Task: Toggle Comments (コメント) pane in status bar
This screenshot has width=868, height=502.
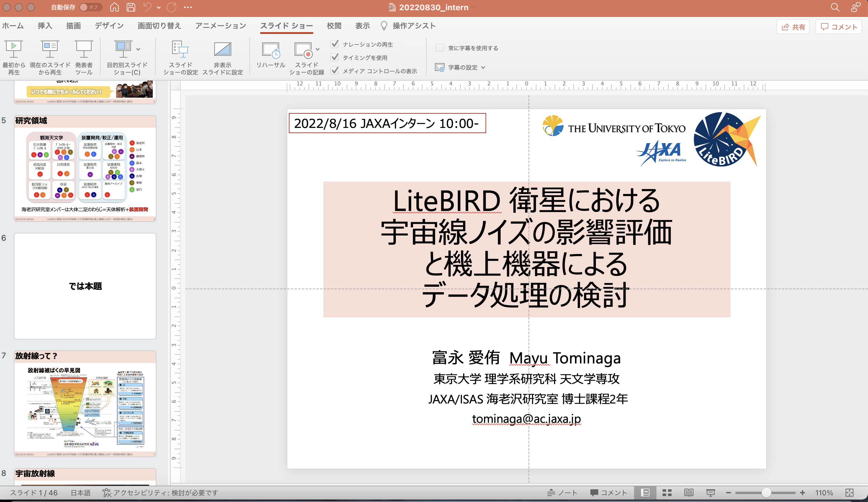Action: click(x=608, y=493)
